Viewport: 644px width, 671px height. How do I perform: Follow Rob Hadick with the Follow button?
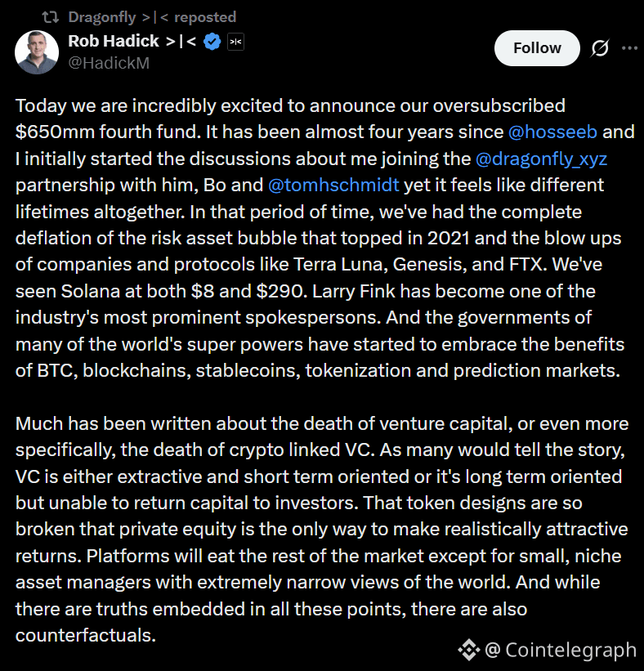pos(537,48)
